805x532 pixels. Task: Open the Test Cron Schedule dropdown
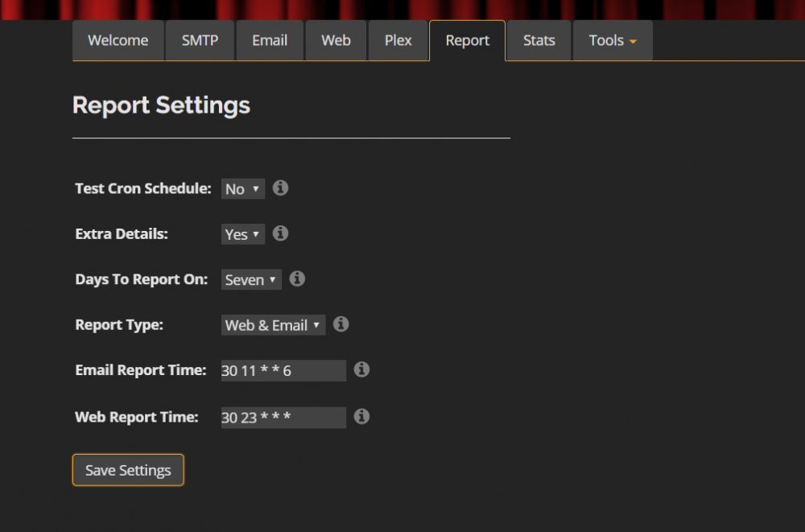tap(243, 189)
